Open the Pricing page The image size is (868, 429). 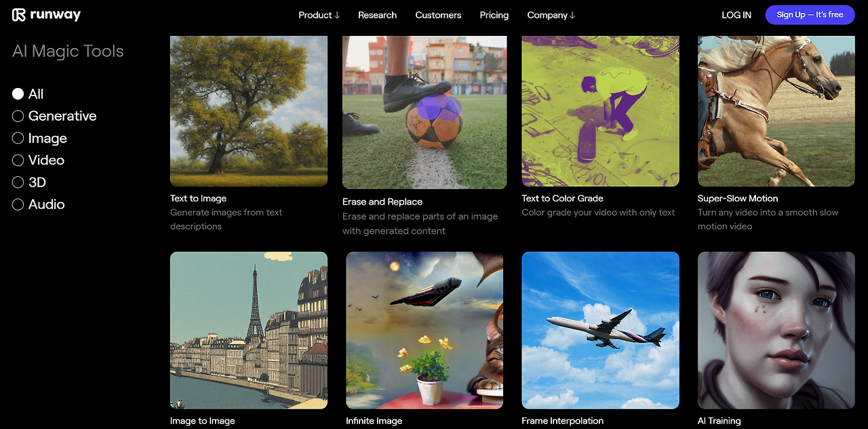point(494,15)
